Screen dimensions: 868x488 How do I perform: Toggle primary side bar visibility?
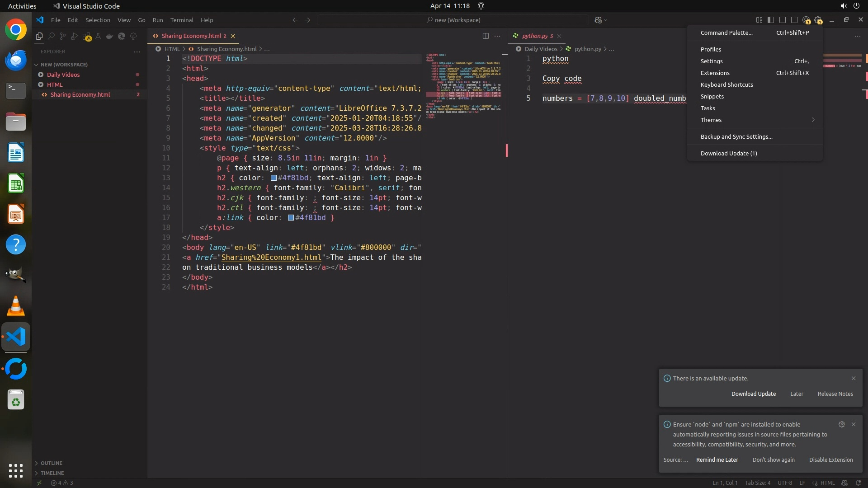pyautogui.click(x=771, y=20)
